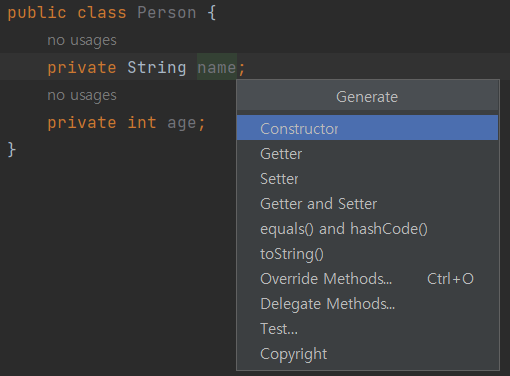Click the 'age' field identifier
Image resolution: width=510 pixels, height=376 pixels.
(182, 123)
